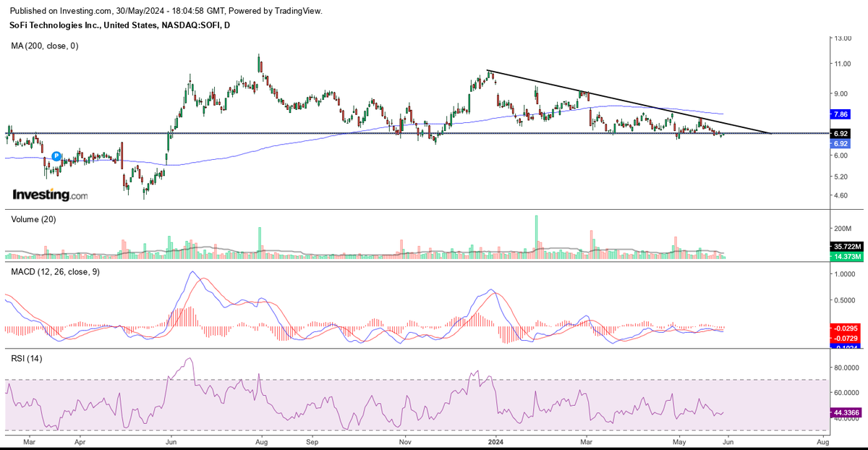This screenshot has height=450, width=868.
Task: Click the 35.722M volume average tag
Action: click(845, 247)
